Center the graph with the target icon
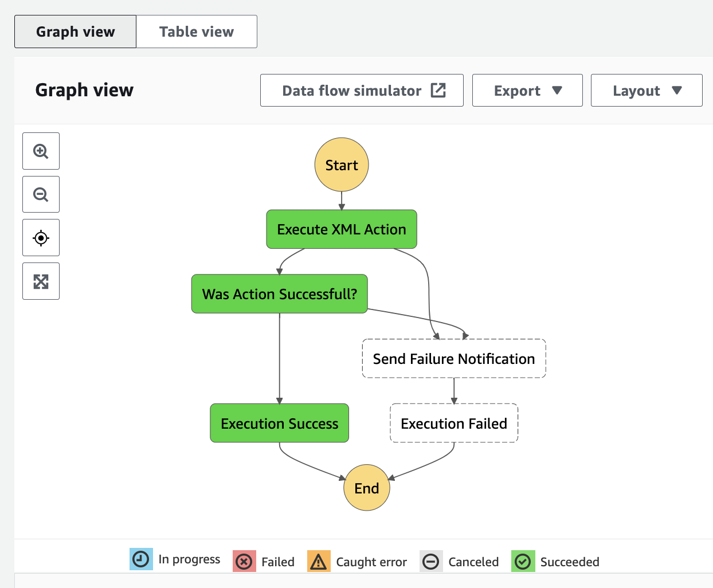Screen dimensions: 713x588 (41, 238)
